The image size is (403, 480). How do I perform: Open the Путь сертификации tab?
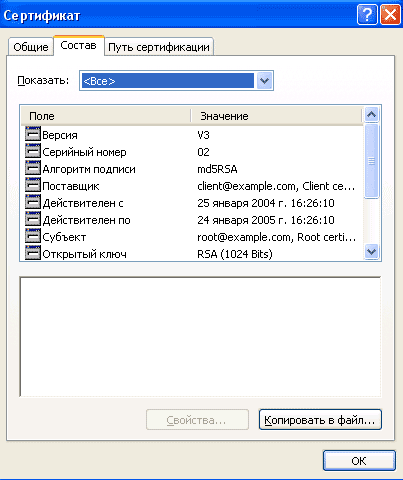click(159, 47)
